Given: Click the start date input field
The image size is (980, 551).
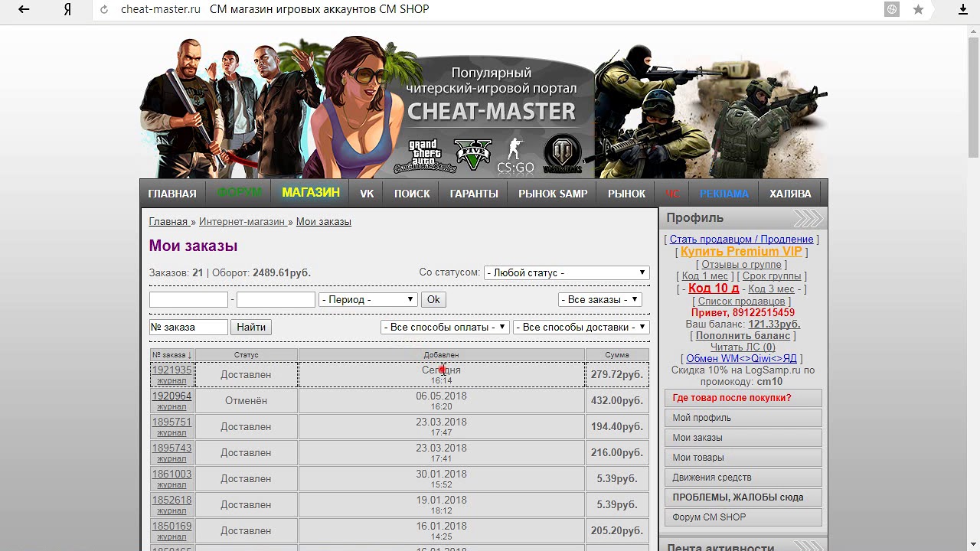Looking at the screenshot, I should (x=188, y=299).
